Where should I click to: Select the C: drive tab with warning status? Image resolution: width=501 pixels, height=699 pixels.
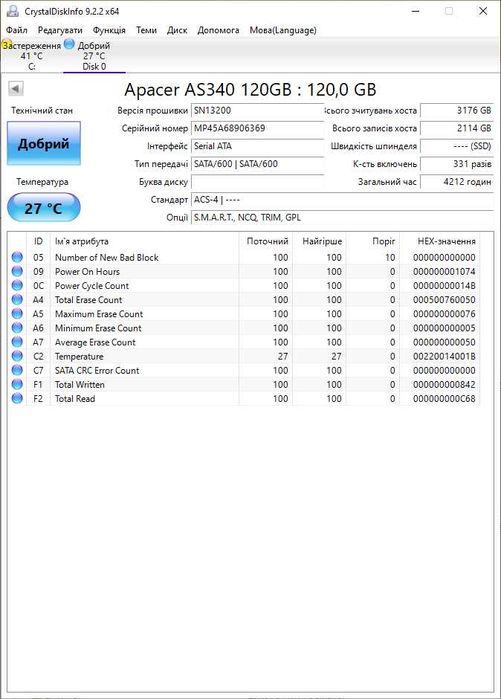32,56
